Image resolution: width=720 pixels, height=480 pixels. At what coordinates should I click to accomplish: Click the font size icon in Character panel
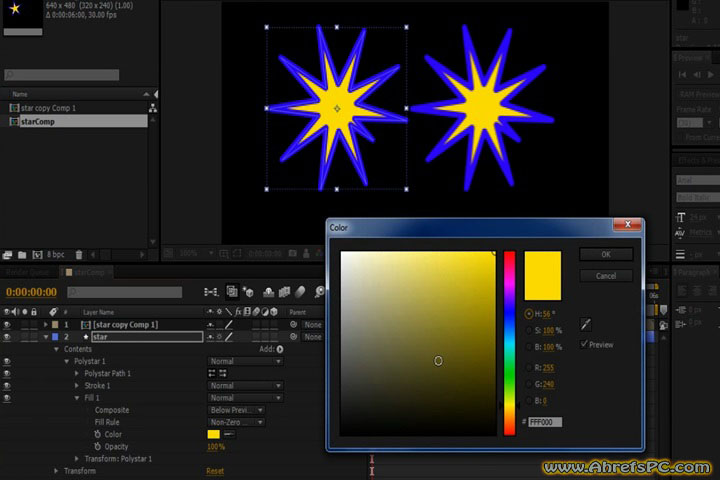pos(681,217)
